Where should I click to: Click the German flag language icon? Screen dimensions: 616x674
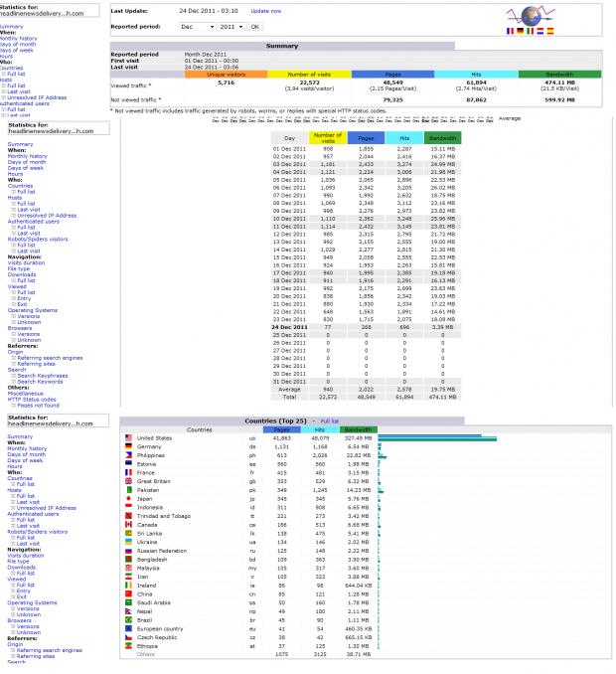tap(521, 31)
